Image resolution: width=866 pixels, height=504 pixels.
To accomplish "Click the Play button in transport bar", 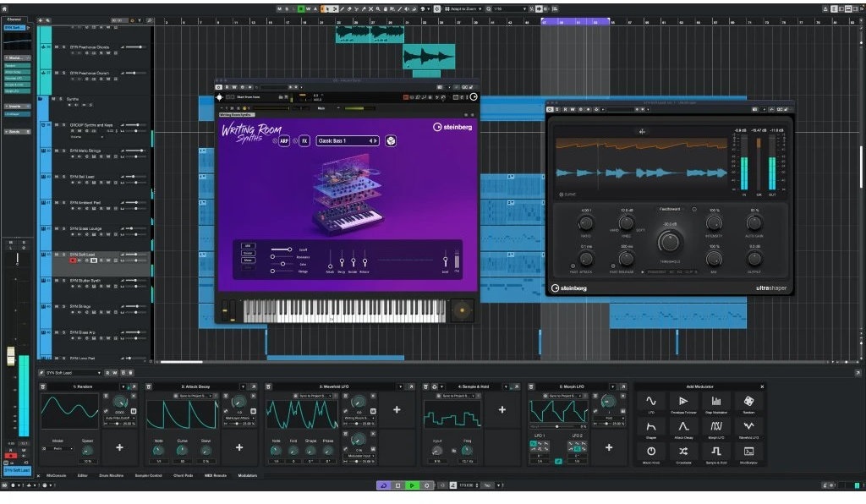I will point(412,485).
